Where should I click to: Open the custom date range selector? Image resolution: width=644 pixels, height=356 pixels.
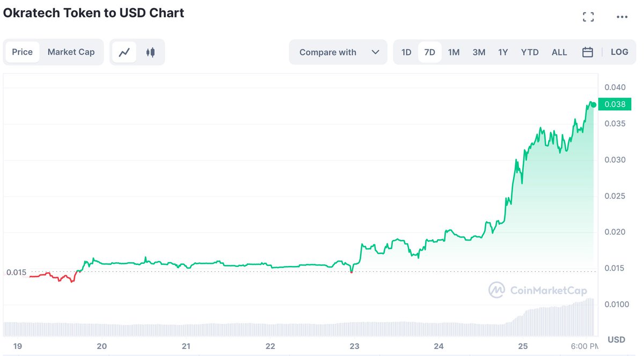587,51
